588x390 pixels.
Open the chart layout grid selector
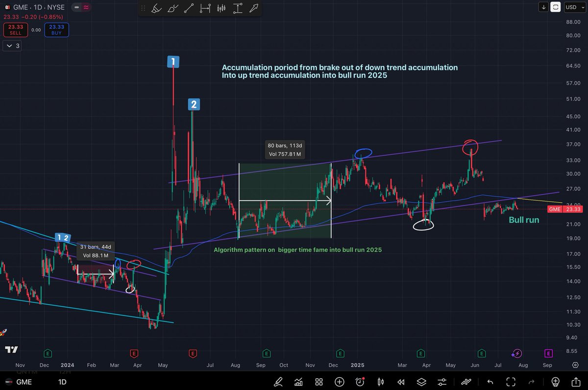coord(319,382)
